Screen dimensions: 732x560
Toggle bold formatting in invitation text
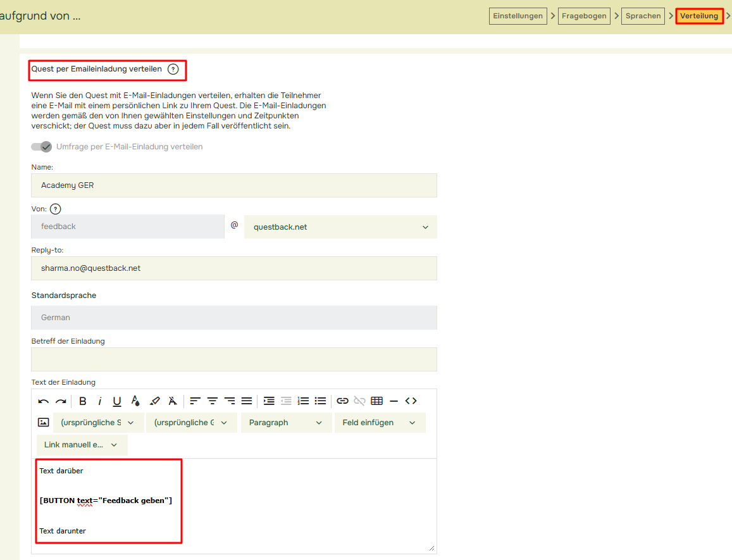[x=83, y=401]
